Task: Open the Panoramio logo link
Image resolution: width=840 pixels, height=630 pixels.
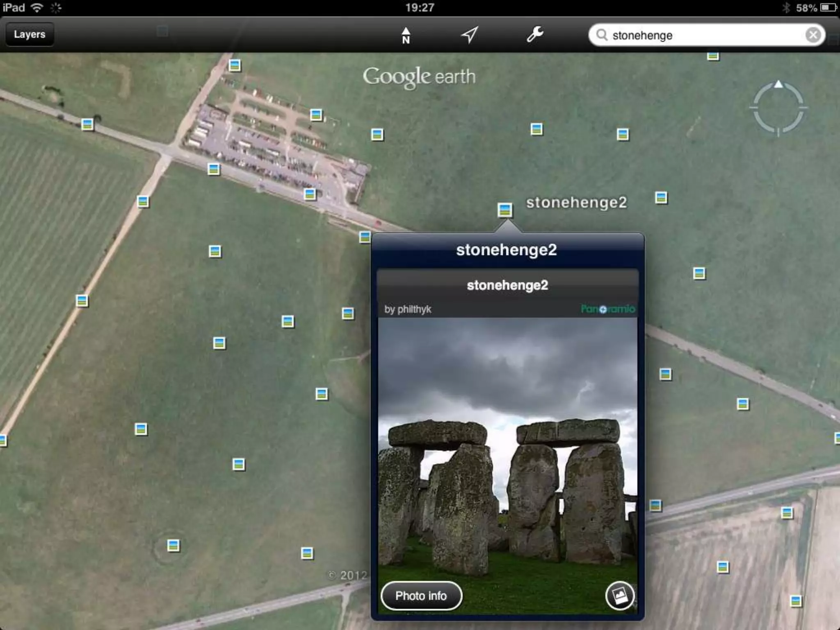Action: (x=608, y=309)
